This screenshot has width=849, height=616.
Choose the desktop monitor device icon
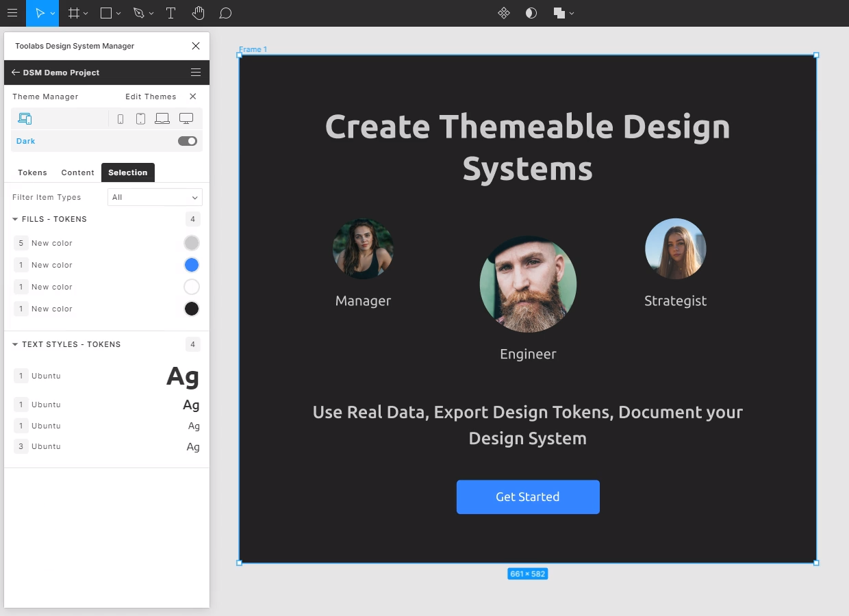pos(186,119)
